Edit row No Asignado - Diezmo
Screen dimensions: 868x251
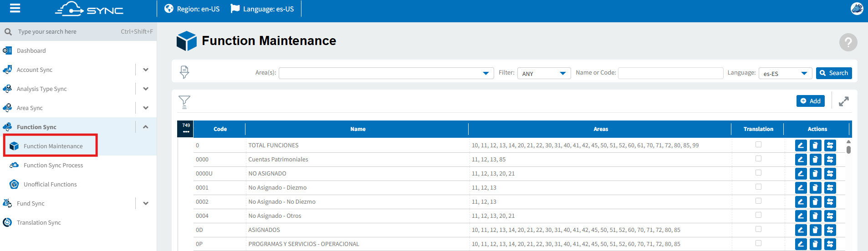(x=801, y=188)
